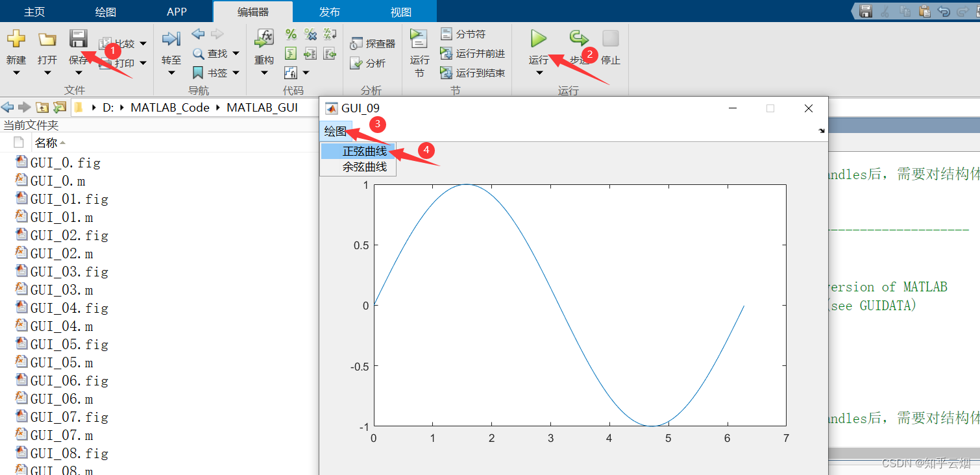
Task: Open the 运行 dropdown arrow below Run
Action: pos(539,73)
